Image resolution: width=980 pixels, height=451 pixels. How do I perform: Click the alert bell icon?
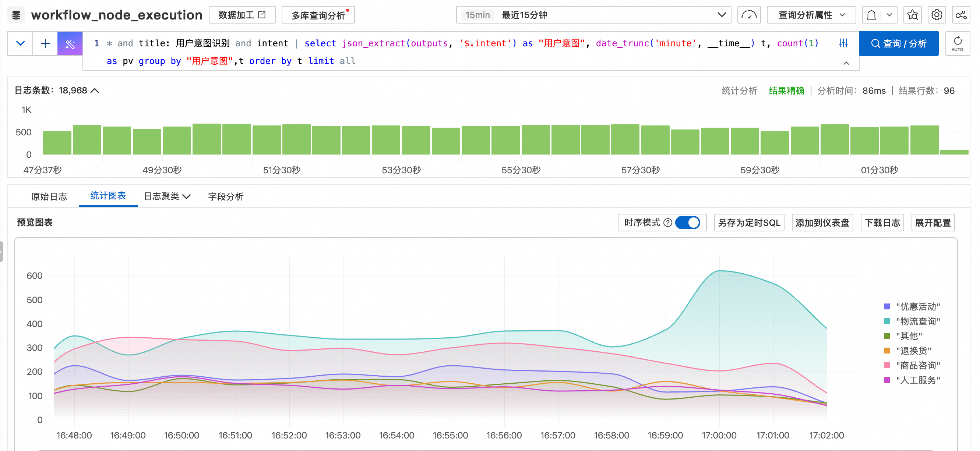coord(871,15)
